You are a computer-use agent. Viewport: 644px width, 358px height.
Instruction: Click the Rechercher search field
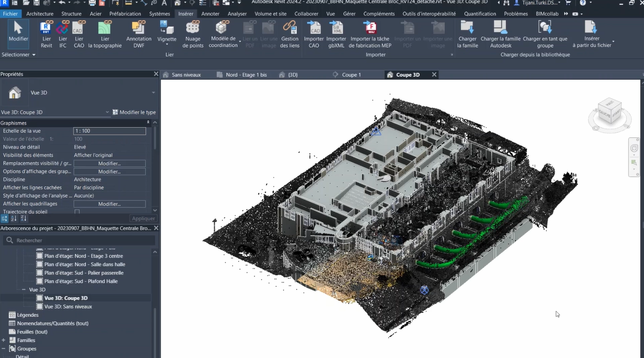pos(79,240)
